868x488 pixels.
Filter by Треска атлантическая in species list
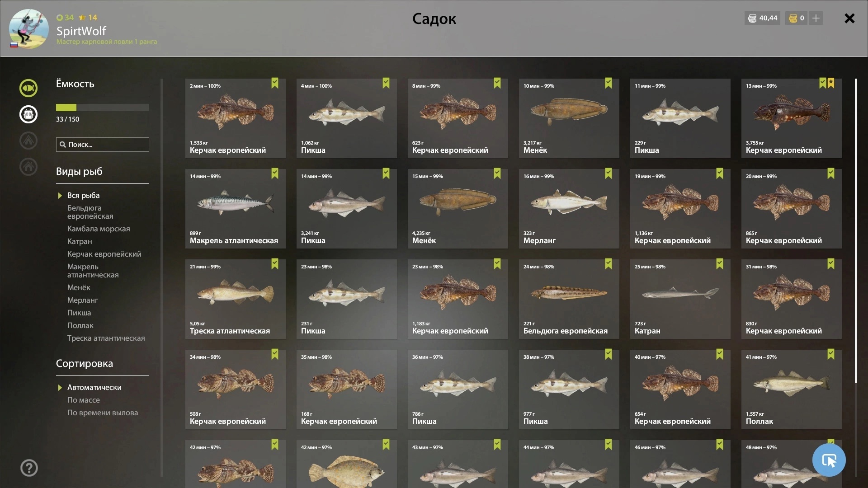click(106, 338)
